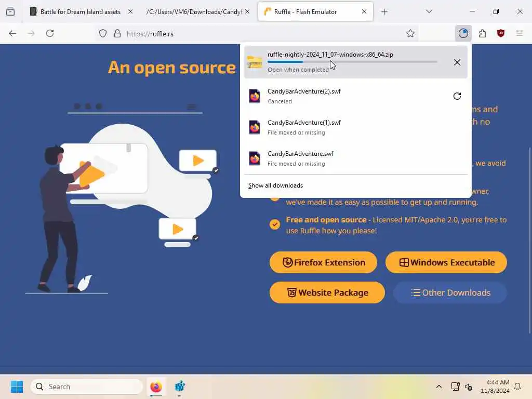Click the forward navigation arrow
The width and height of the screenshot is (532, 399).
(31, 33)
